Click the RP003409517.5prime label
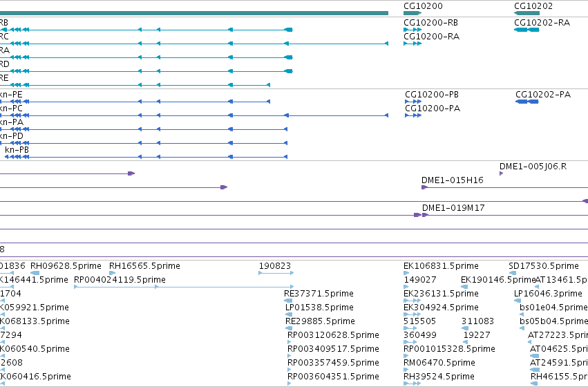 [333, 350]
